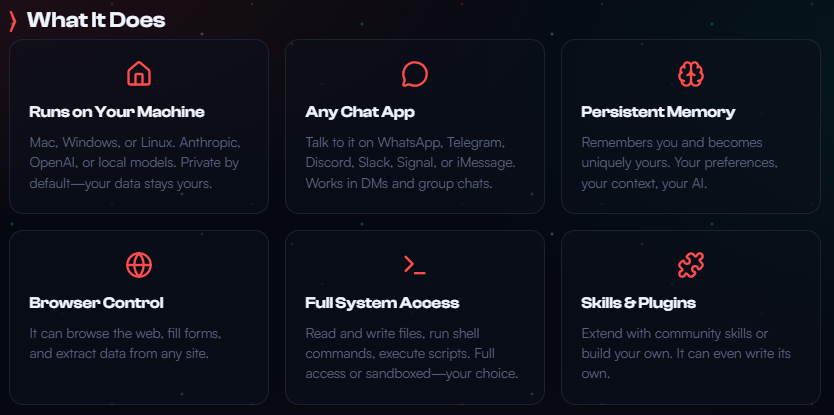Click the puzzle piece Skills & Plugins icon
This screenshot has height=415, width=834.
[x=690, y=265]
